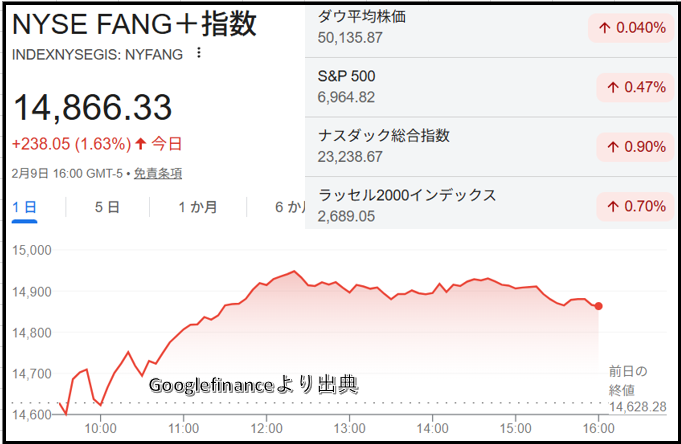Image resolution: width=681 pixels, height=444 pixels.
Task: Click the red up arrow beside 今日
Action: [x=140, y=142]
